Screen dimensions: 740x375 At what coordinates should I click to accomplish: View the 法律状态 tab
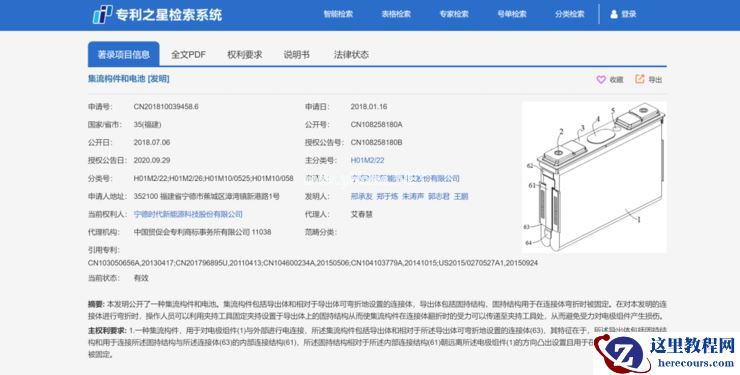tap(351, 55)
